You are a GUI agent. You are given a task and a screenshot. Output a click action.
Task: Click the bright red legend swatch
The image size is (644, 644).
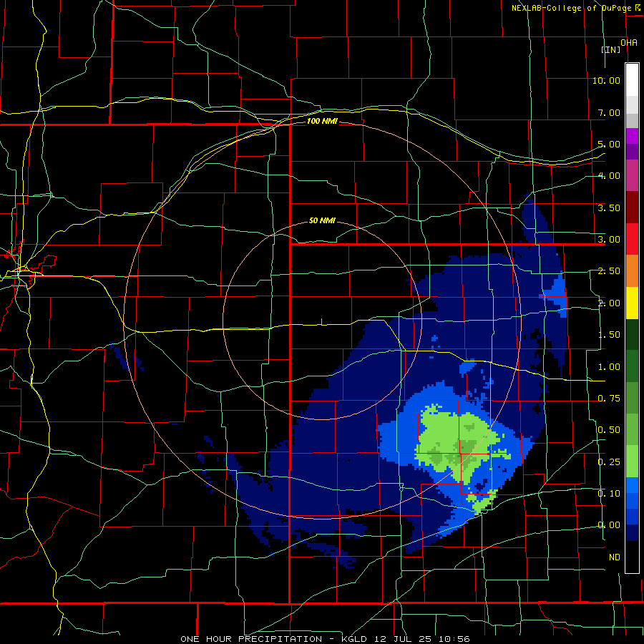(x=632, y=239)
